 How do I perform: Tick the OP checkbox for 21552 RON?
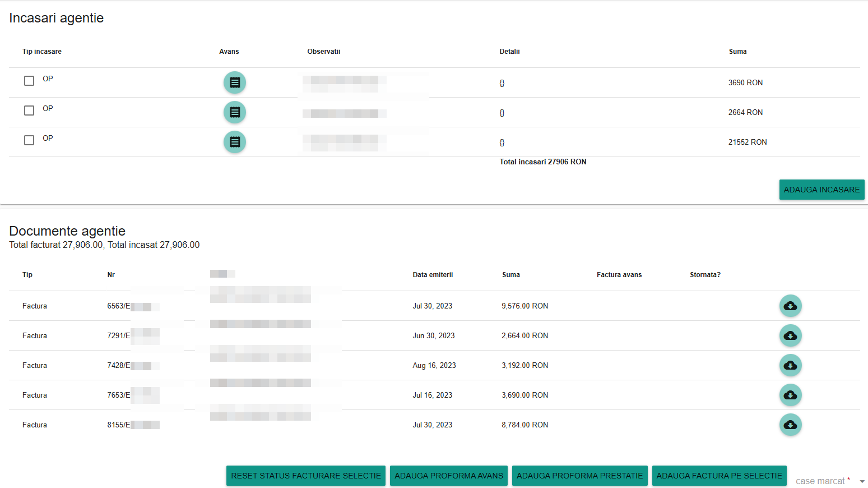tap(29, 140)
